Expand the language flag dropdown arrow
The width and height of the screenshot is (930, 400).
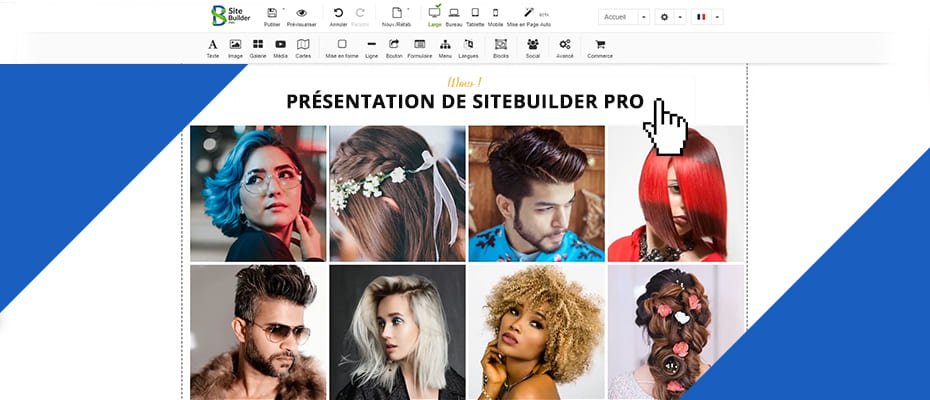[x=717, y=17]
